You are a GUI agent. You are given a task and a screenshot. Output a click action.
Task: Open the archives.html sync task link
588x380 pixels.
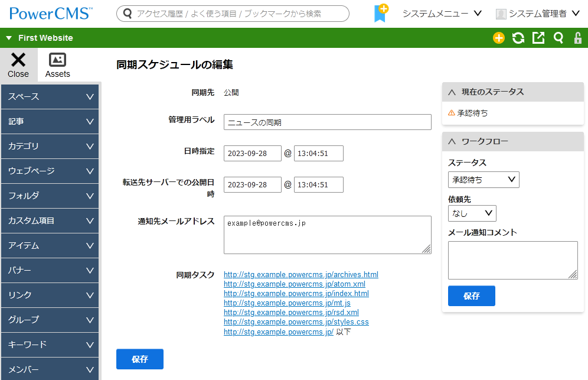tap(300, 274)
